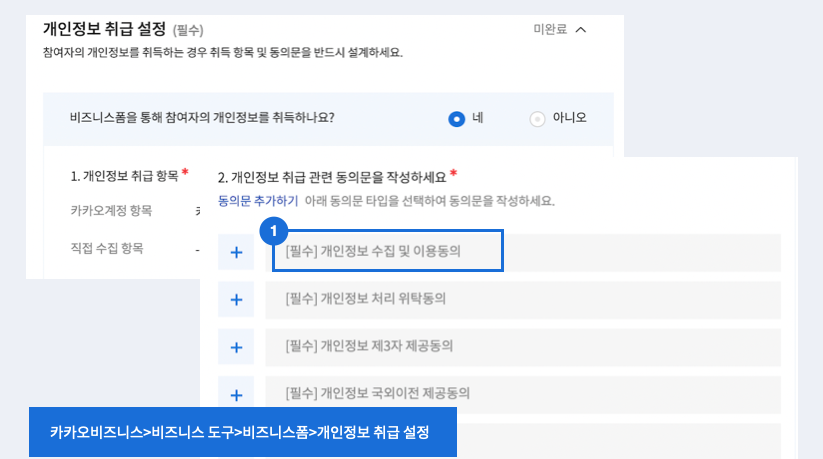
Task: Select the 네 radio button
Action: (457, 119)
